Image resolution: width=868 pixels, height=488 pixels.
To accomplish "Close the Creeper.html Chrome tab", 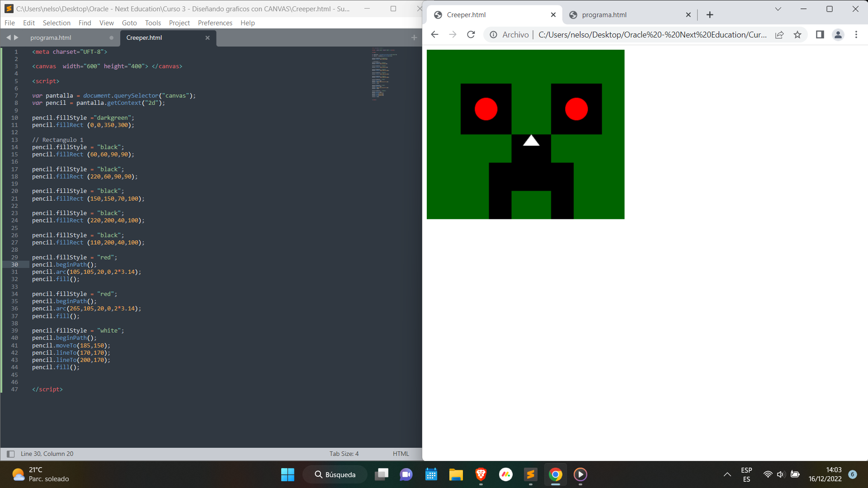I will pos(553,15).
